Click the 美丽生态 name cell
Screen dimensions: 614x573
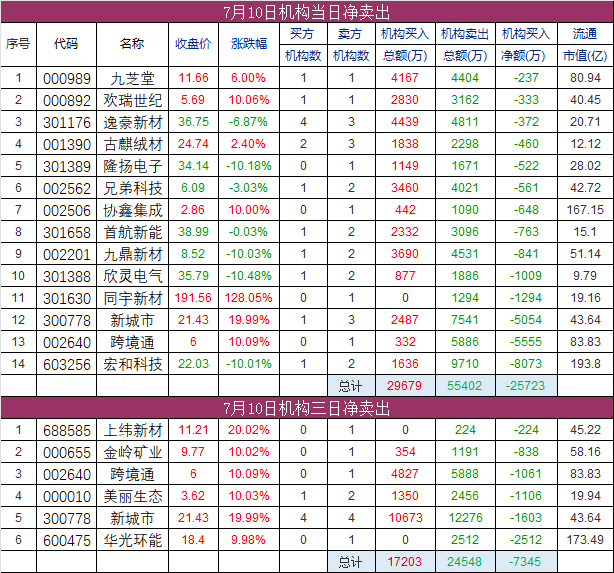(x=133, y=496)
